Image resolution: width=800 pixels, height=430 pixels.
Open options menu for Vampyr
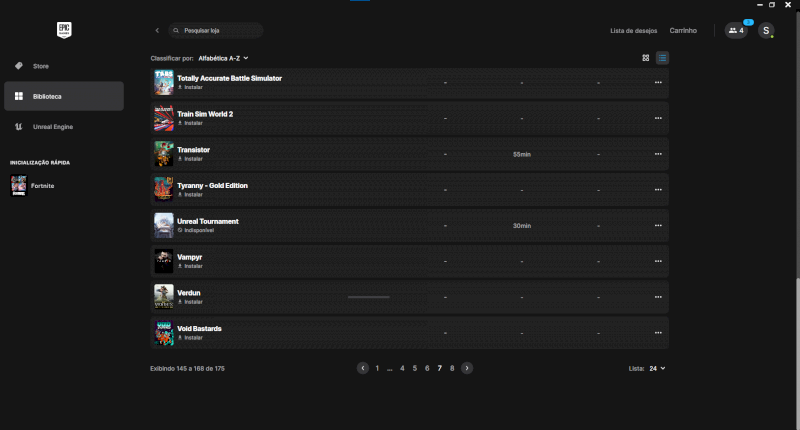658,261
